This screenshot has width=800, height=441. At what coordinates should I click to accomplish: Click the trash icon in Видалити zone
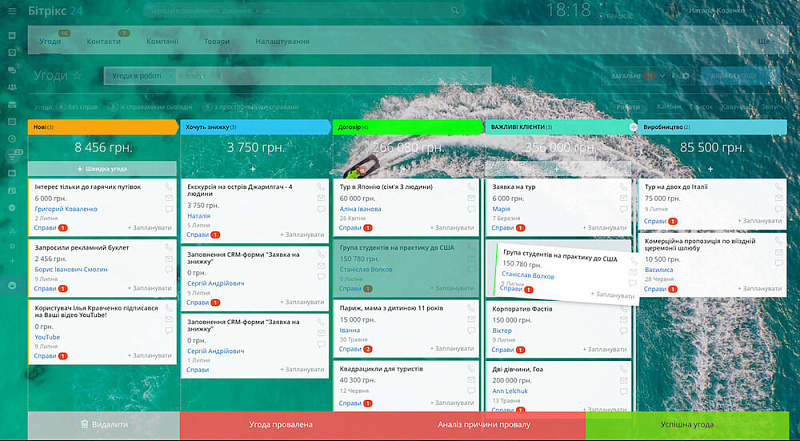pos(86,425)
